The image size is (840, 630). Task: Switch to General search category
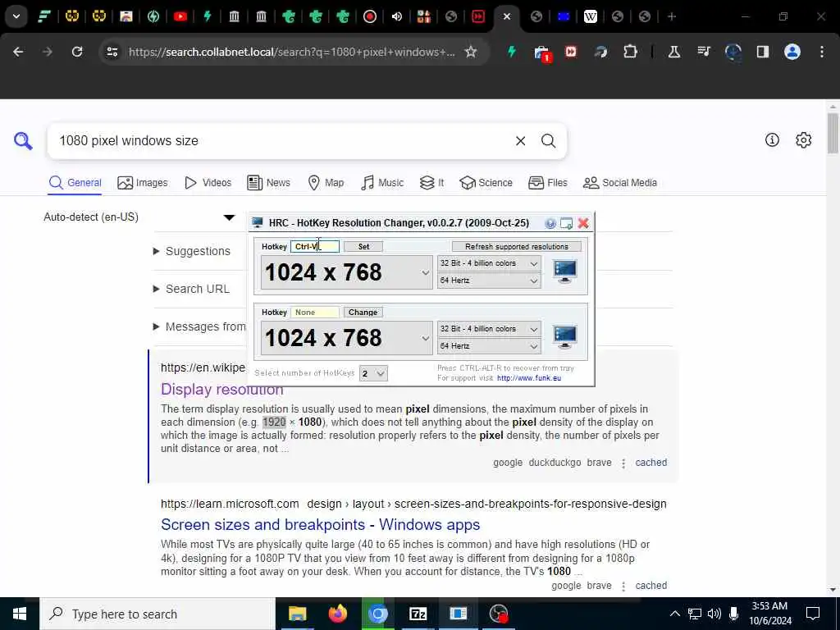[75, 183]
